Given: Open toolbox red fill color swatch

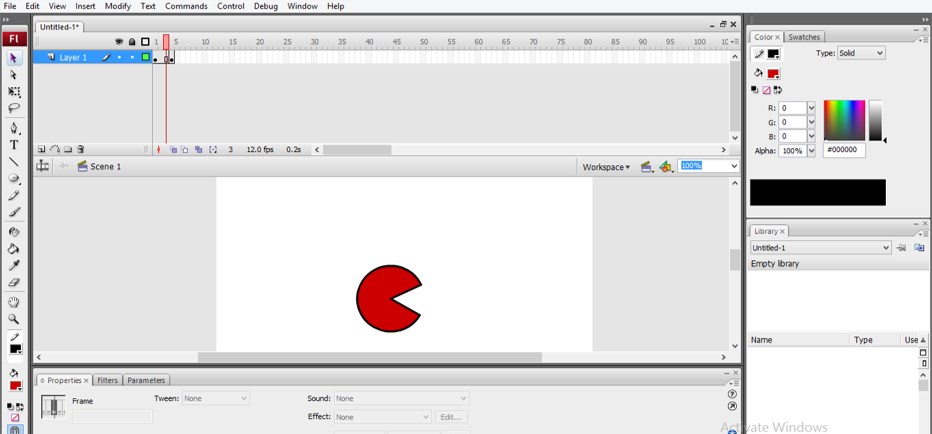Looking at the screenshot, I should [x=15, y=386].
